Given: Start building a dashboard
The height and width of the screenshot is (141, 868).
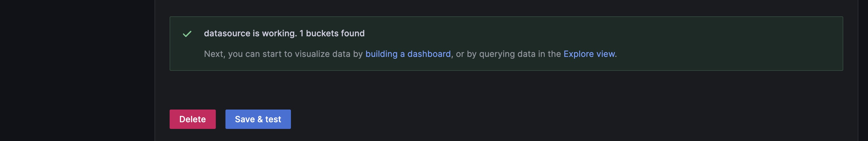Looking at the screenshot, I should point(408,54).
